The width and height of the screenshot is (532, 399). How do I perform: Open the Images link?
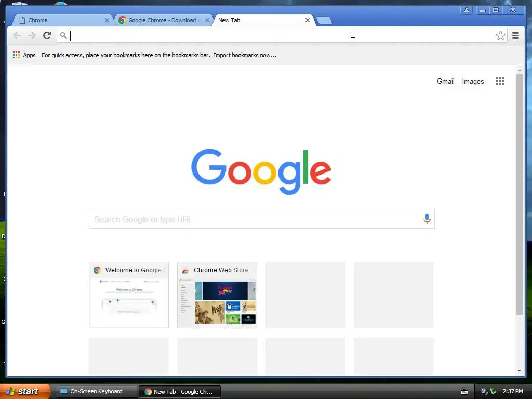tap(473, 82)
